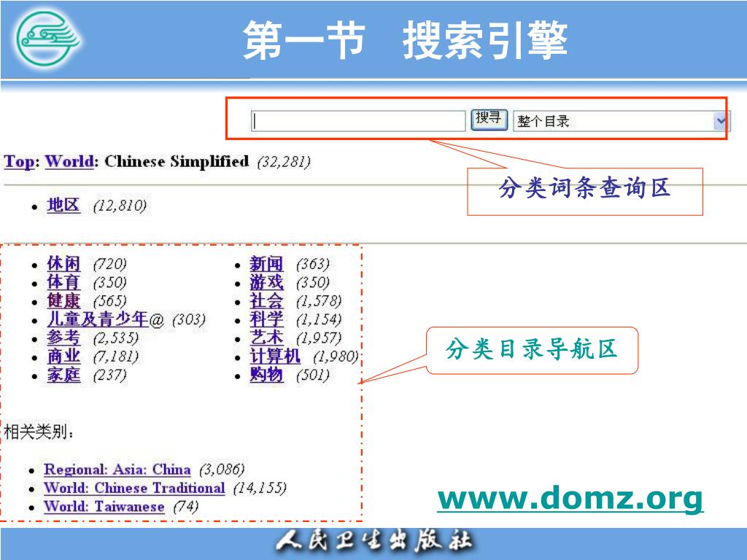Open the 整个目录 dropdown list
The image size is (747, 560).
[621, 121]
